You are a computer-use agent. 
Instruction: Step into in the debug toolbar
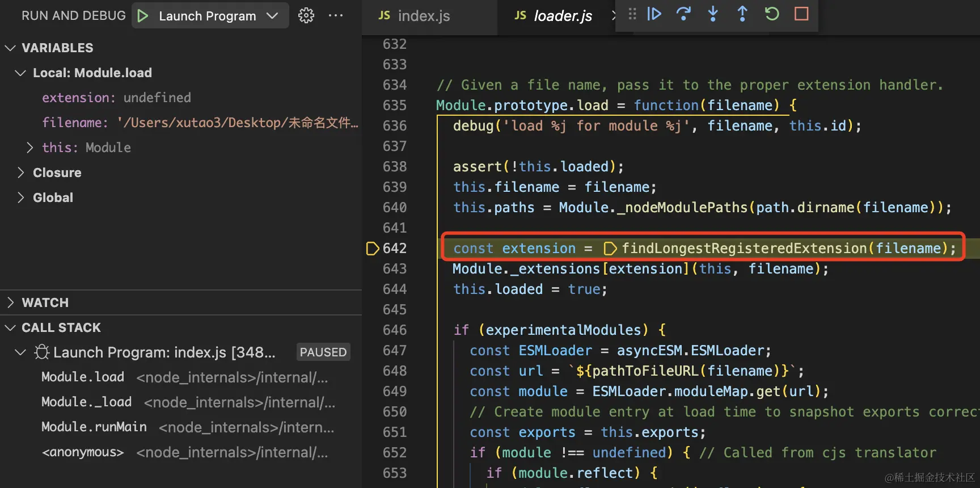pyautogui.click(x=713, y=14)
